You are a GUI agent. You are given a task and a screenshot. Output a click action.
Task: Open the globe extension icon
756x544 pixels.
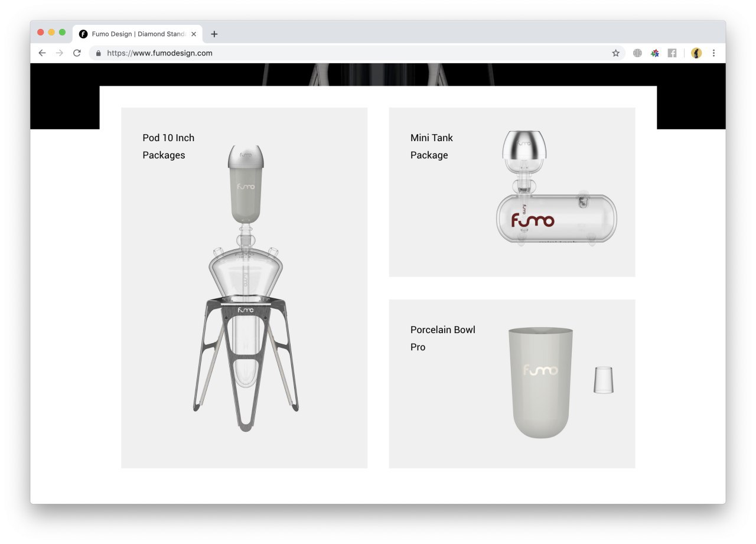[637, 53]
